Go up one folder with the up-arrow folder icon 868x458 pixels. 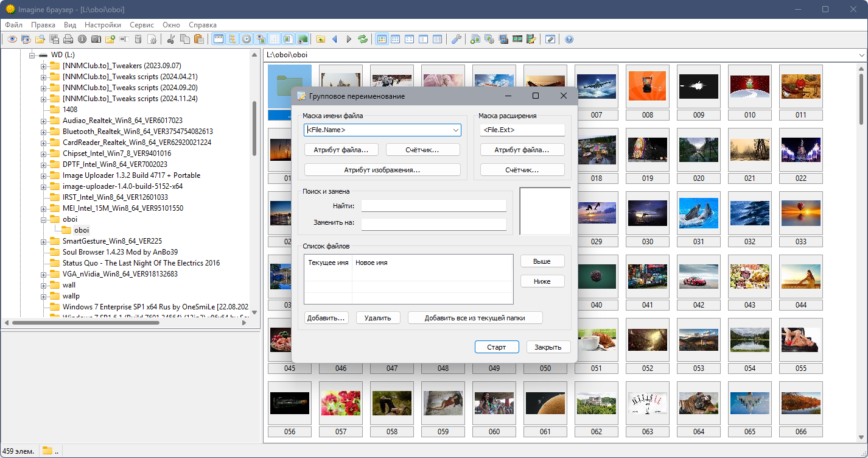(x=321, y=39)
